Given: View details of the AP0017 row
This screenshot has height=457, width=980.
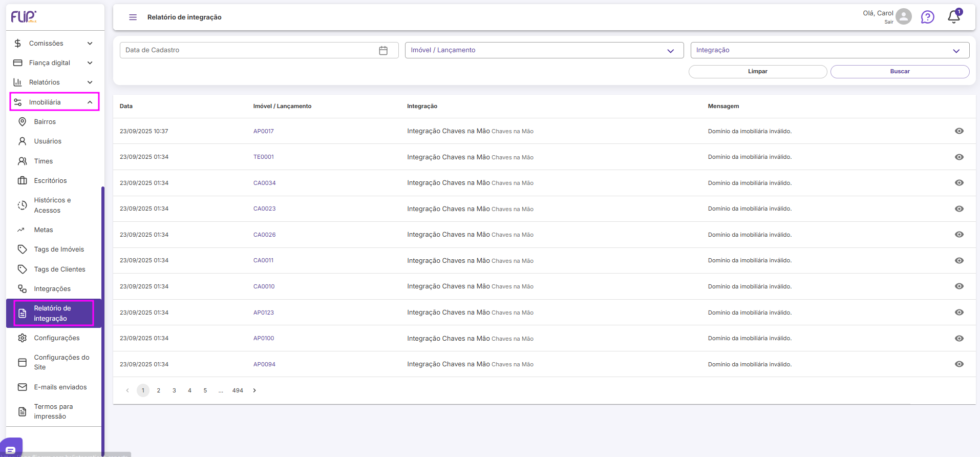Looking at the screenshot, I should (x=959, y=131).
